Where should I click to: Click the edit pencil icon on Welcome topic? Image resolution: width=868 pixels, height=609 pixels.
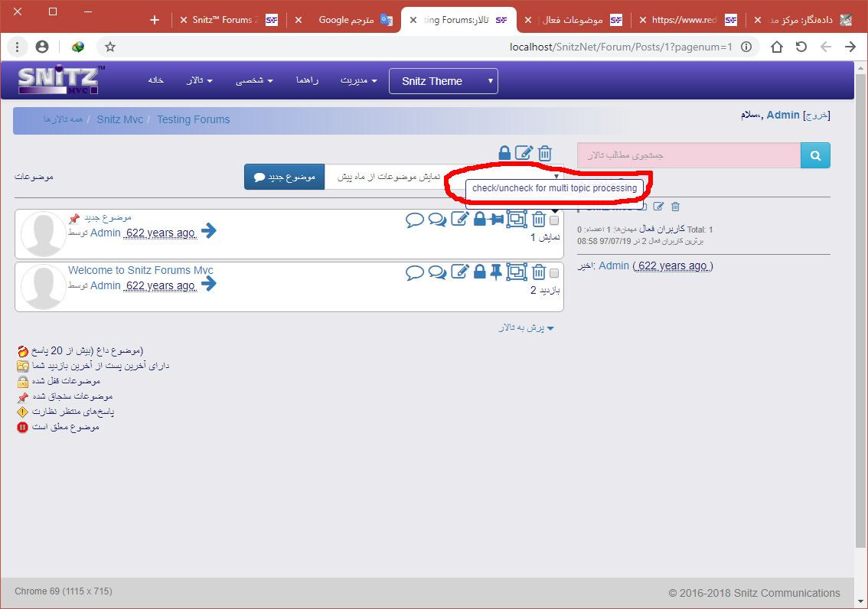coord(459,272)
